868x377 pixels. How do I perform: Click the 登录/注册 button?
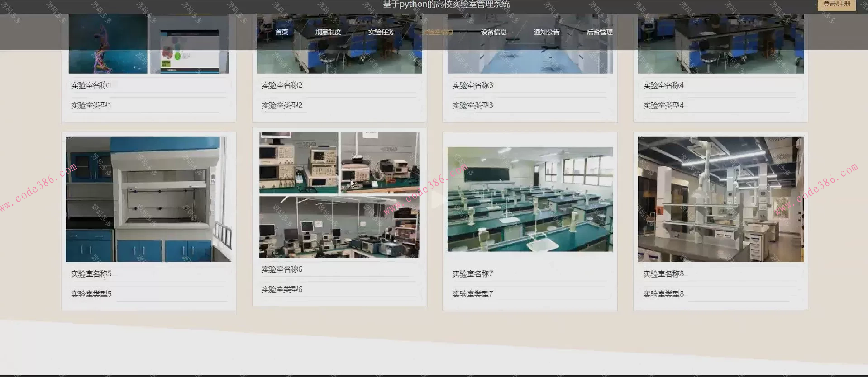(836, 5)
